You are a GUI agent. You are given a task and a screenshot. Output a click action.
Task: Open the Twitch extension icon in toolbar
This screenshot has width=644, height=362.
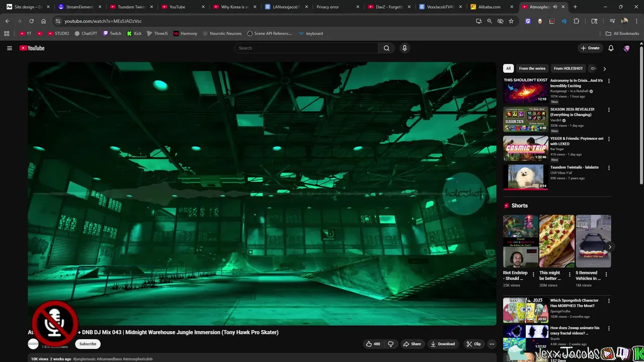point(528,21)
